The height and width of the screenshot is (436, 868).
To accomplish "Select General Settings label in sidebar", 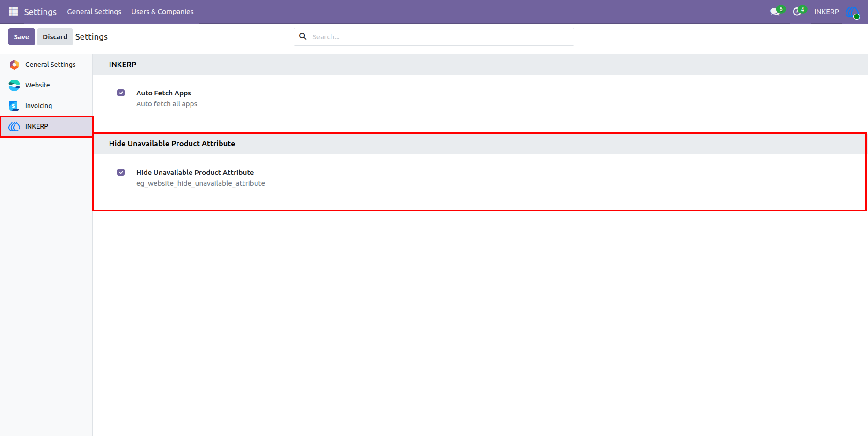I will 51,65.
